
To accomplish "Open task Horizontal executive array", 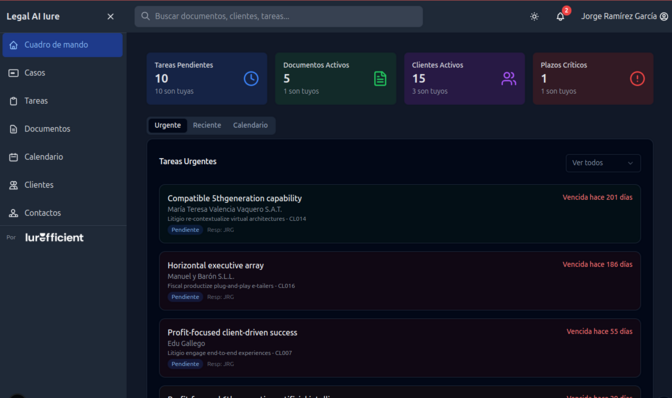I will point(400,281).
